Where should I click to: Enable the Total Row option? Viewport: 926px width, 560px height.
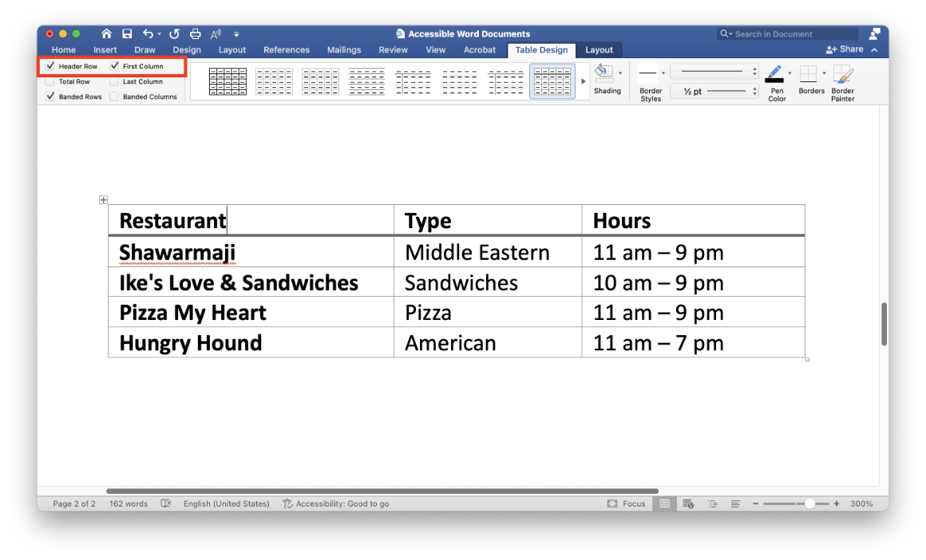point(50,81)
